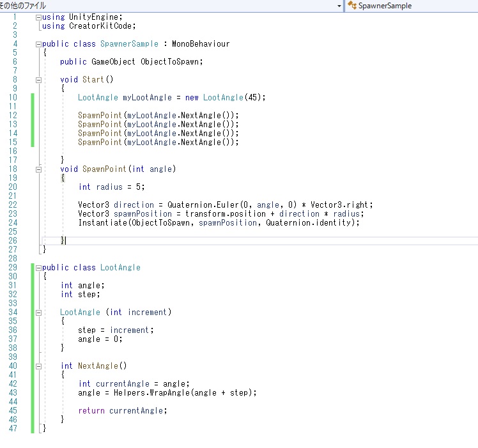The width and height of the screenshot is (478, 448).
Task: Click 'NextAngle' method name on line 40
Action: [x=98, y=366]
